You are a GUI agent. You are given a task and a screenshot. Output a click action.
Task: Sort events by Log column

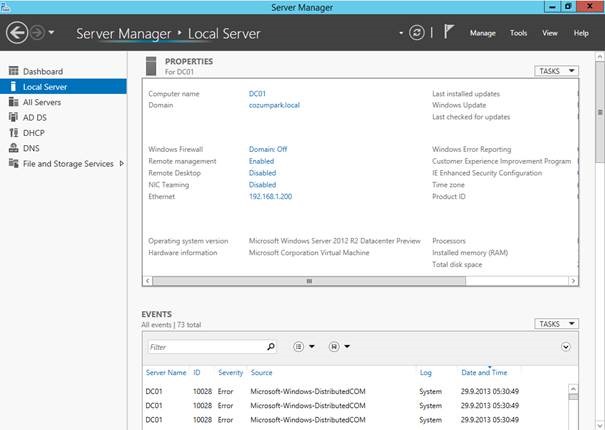pos(426,373)
